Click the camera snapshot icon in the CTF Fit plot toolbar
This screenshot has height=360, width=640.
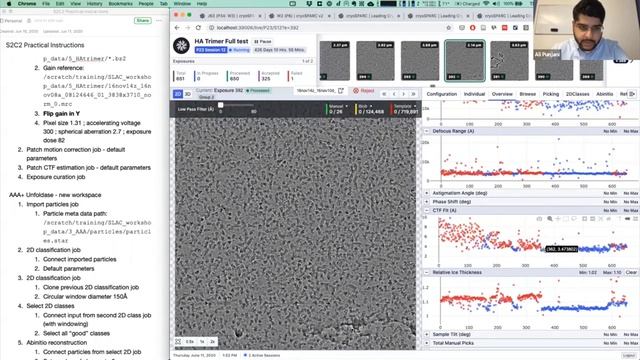[540, 219]
